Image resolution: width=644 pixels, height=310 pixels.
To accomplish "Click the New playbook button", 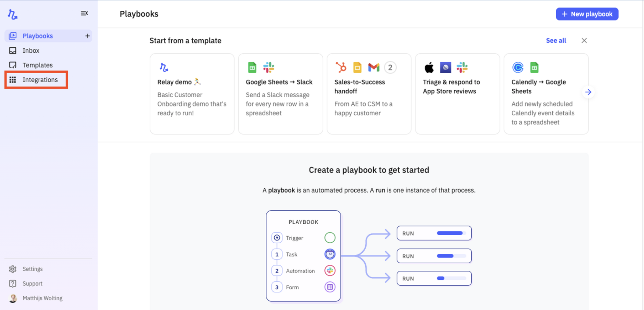I will 587,14.
